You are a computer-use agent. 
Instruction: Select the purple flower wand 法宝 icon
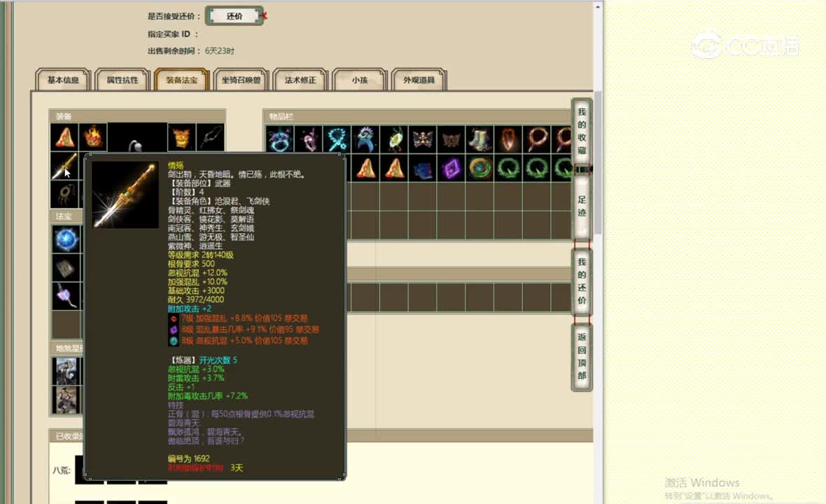tap(66, 296)
